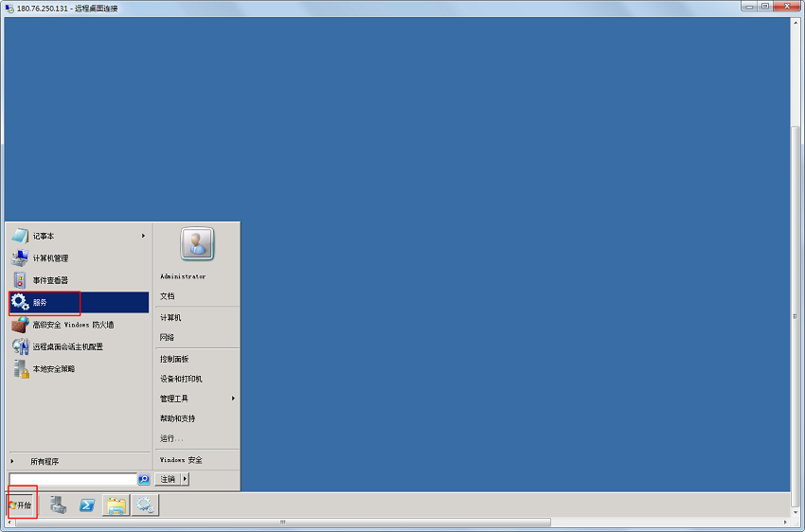Open 远程桌面会话主机配置 icon
This screenshot has height=532, width=805.
pyautogui.click(x=20, y=346)
